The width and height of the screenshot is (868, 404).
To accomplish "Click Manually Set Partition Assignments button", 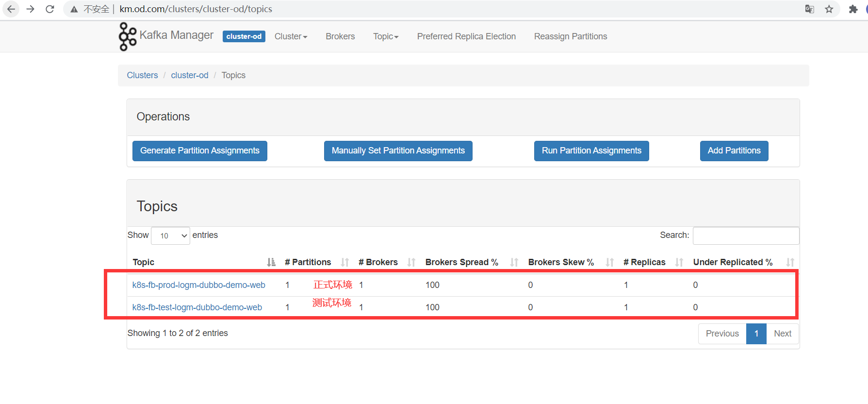I will coord(398,151).
